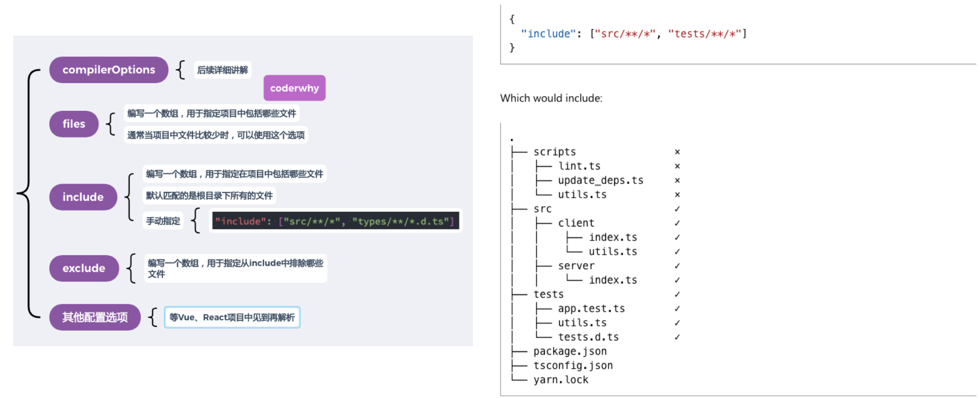Viewport: 980px width, 398px height.
Task: Click the x mark beside update_deps.ts
Action: (677, 180)
